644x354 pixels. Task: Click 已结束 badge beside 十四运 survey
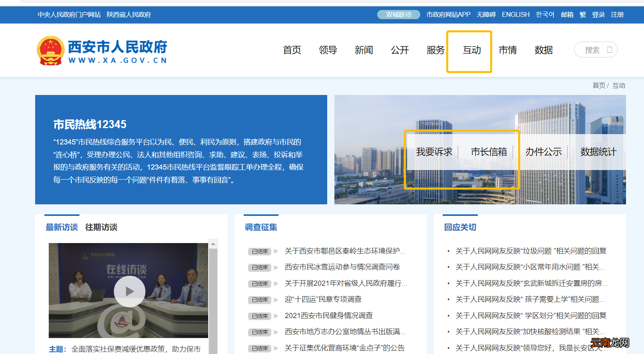tap(260, 300)
